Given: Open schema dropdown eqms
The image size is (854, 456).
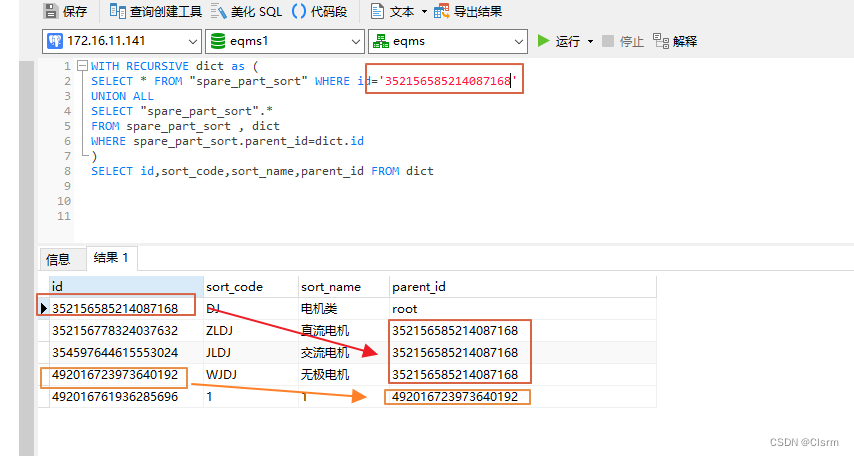Looking at the screenshot, I should 448,41.
